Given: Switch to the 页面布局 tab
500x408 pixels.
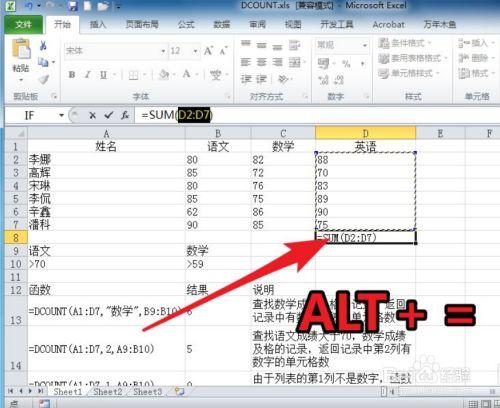Looking at the screenshot, I should [x=142, y=24].
